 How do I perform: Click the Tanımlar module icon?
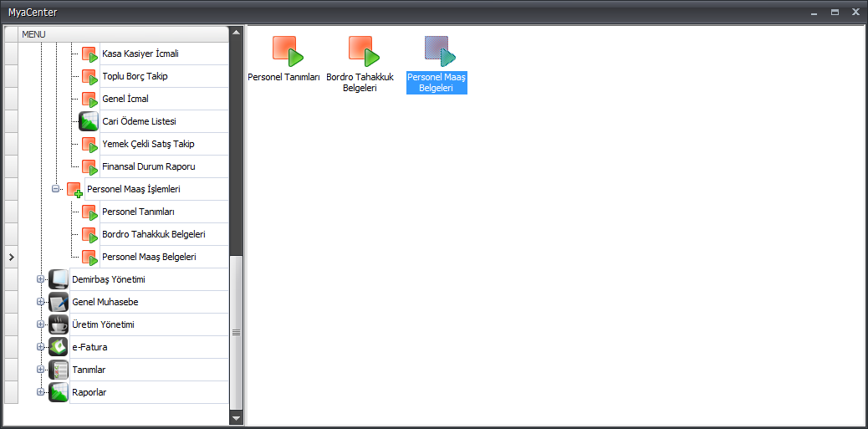[x=59, y=370]
